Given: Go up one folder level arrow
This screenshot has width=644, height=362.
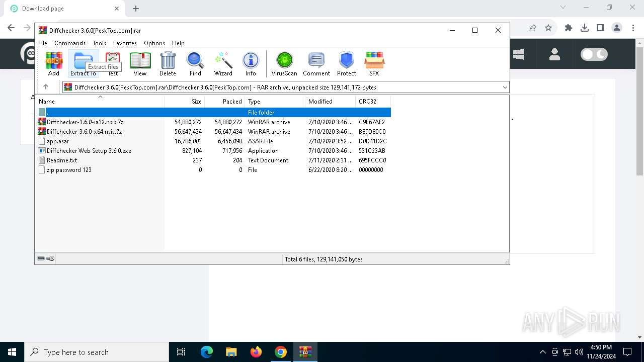Looking at the screenshot, I should click(46, 87).
